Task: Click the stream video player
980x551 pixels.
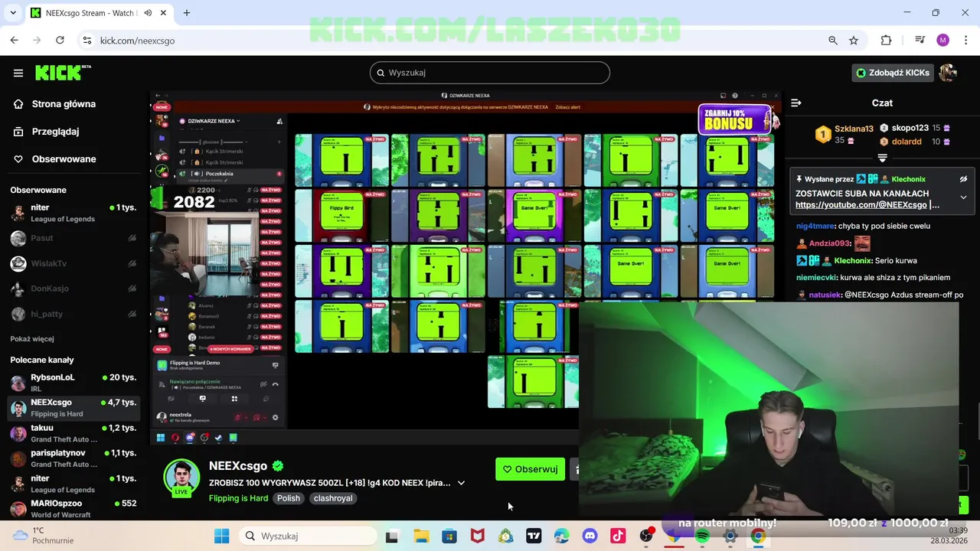Action: 467,268
